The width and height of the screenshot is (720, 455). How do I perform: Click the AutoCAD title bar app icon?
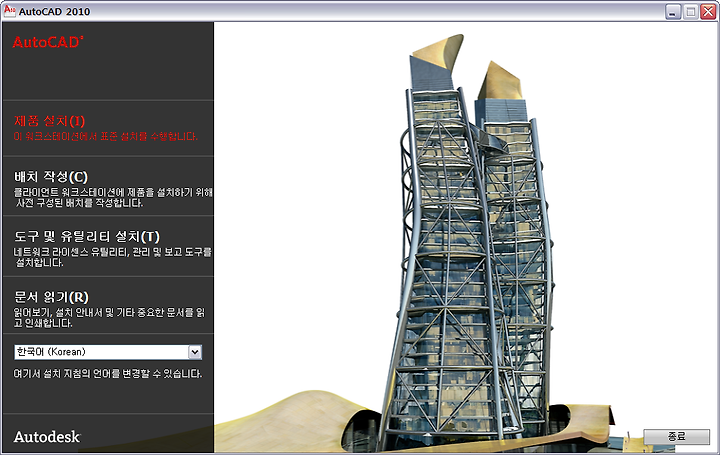pyautogui.click(x=9, y=11)
